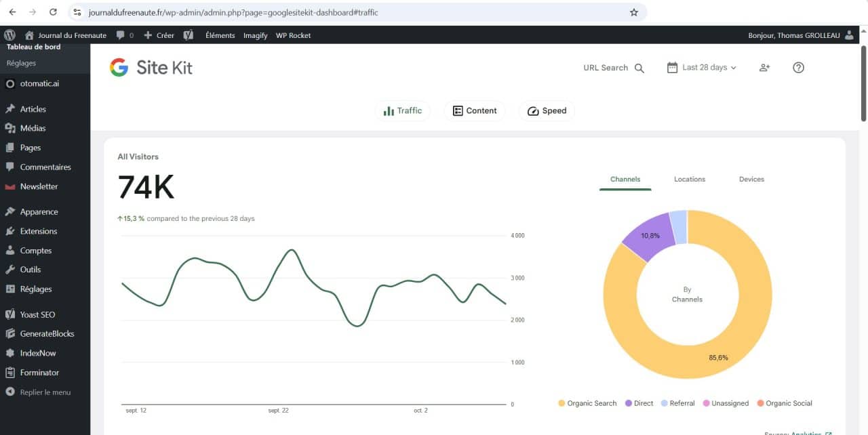
Task: Jump to the Content section
Action: [475, 111]
